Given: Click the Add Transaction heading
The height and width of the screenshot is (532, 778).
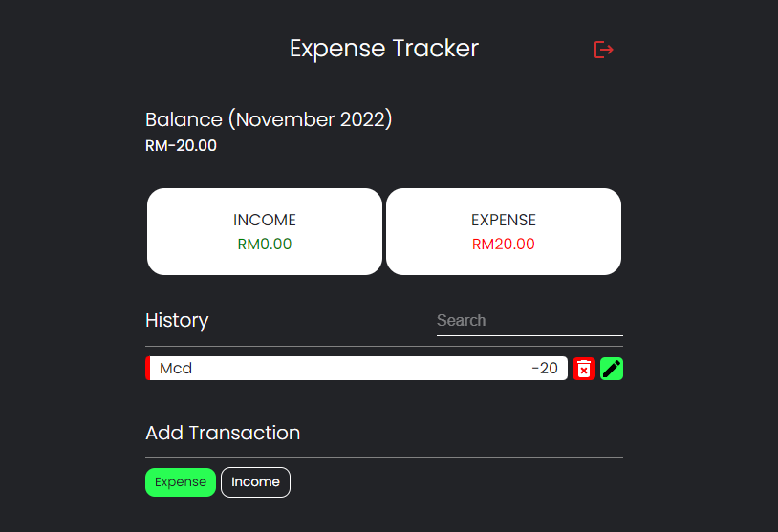Looking at the screenshot, I should tap(223, 434).
